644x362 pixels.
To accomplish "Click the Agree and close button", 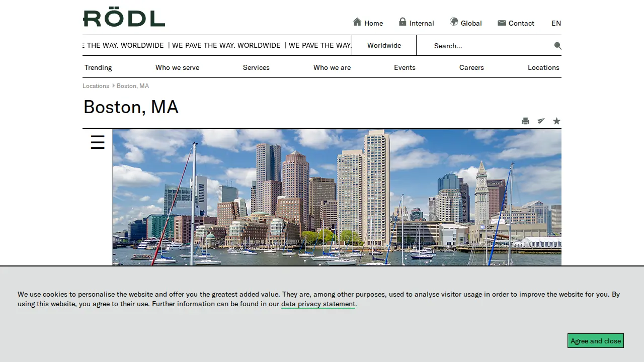I will 596,341.
